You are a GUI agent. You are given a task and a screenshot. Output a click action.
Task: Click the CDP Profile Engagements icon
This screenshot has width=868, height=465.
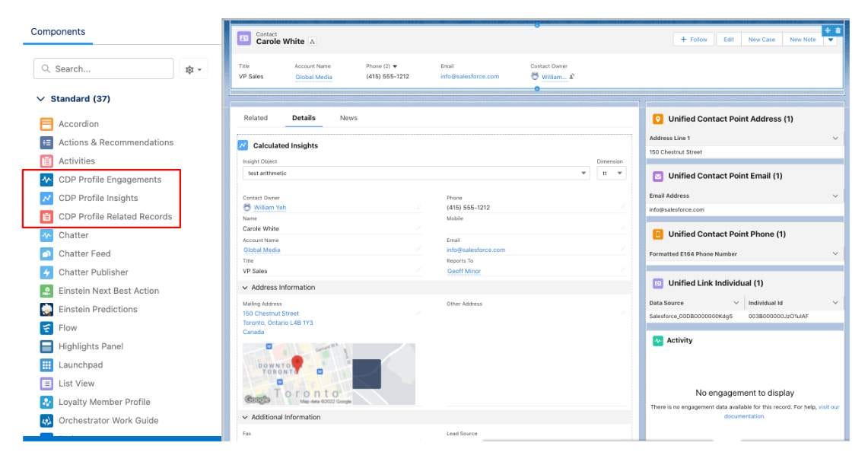click(46, 181)
